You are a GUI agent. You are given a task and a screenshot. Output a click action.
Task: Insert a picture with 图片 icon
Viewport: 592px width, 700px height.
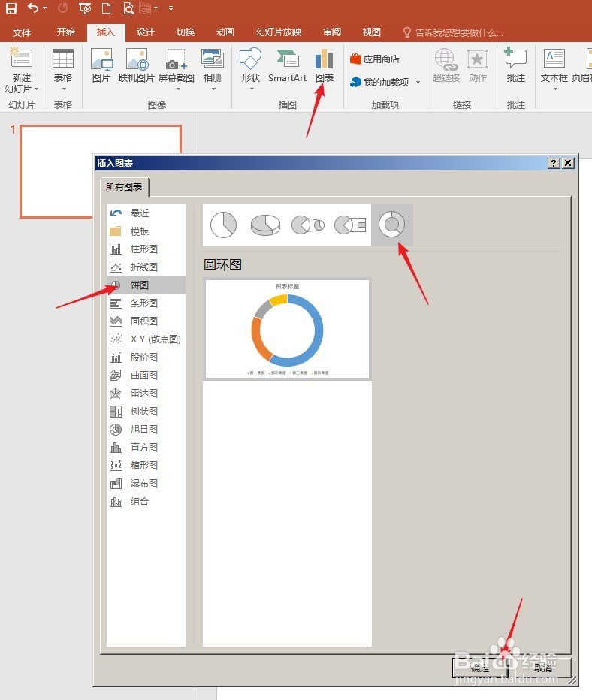point(101,65)
